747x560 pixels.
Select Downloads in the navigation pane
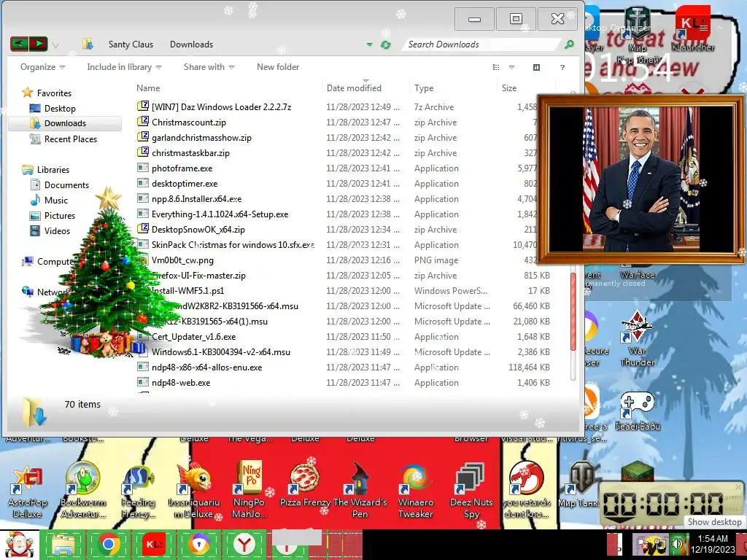[65, 123]
